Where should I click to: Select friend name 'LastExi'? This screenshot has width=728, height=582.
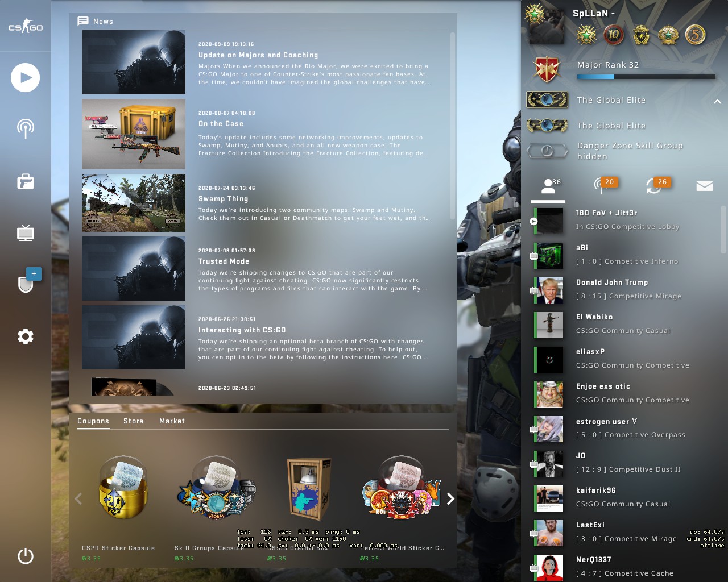point(590,525)
